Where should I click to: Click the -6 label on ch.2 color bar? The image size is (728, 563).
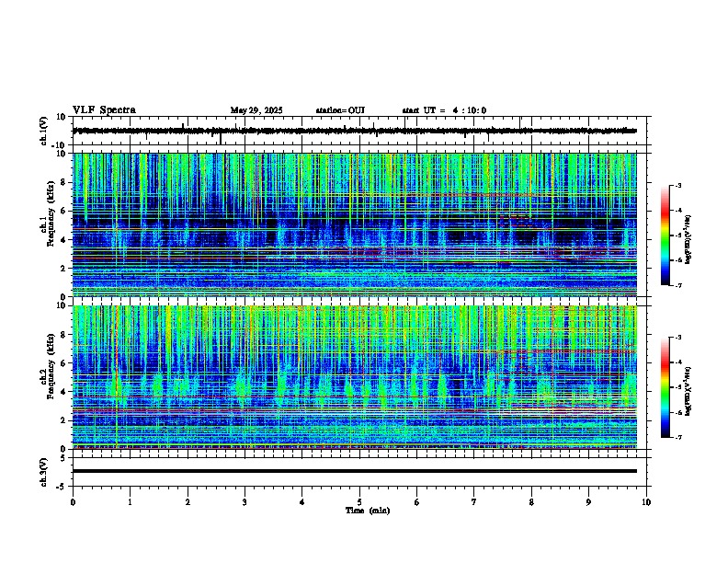pos(677,412)
